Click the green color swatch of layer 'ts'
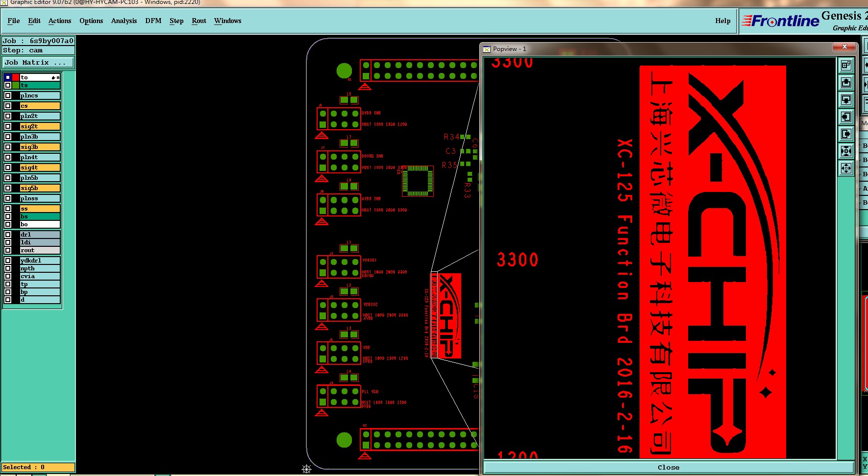The height and width of the screenshot is (476, 868). coord(16,85)
